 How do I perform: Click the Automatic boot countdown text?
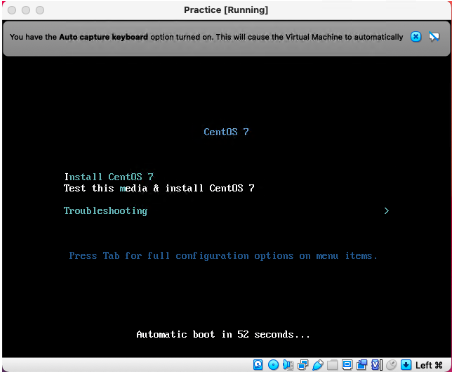coord(223,334)
